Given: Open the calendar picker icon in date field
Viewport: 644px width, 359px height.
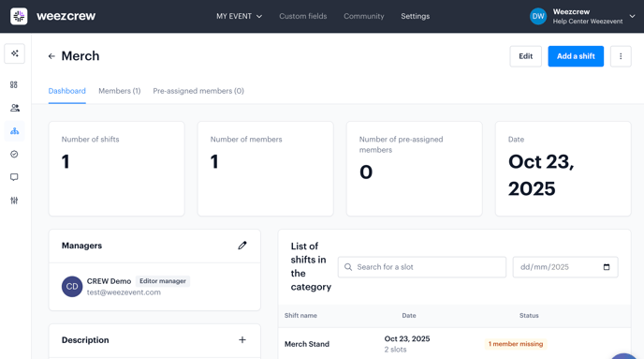Looking at the screenshot, I should coord(607,267).
